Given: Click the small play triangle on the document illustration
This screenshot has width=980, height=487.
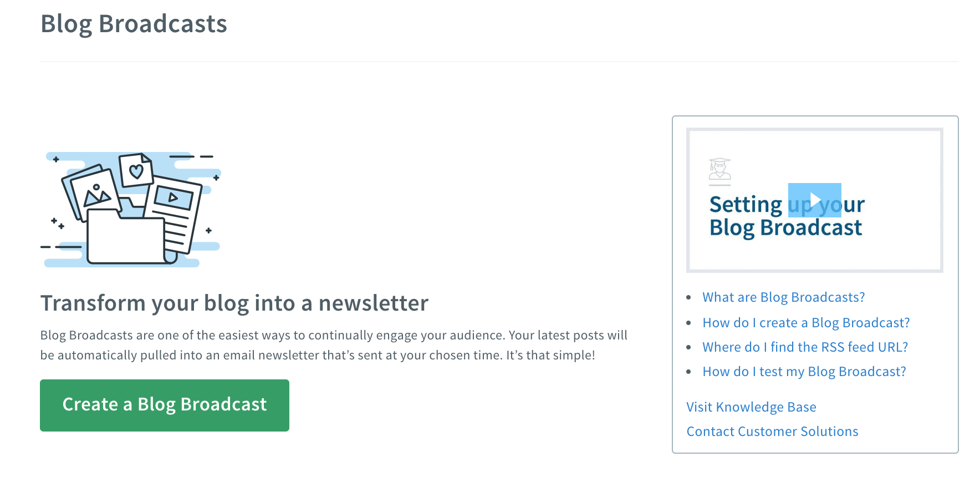Looking at the screenshot, I should point(173,197).
